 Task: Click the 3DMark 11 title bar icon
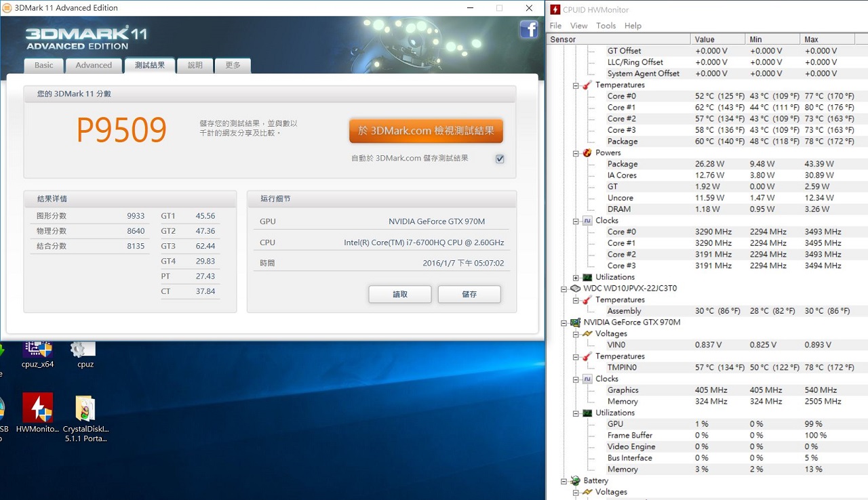pyautogui.click(x=6, y=8)
